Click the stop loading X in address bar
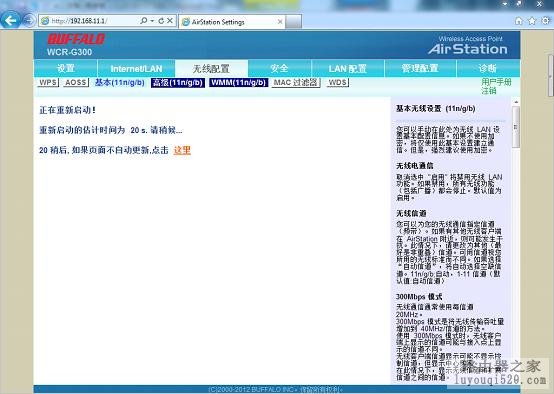Image resolution: width=554 pixels, height=394 pixels. point(170,21)
